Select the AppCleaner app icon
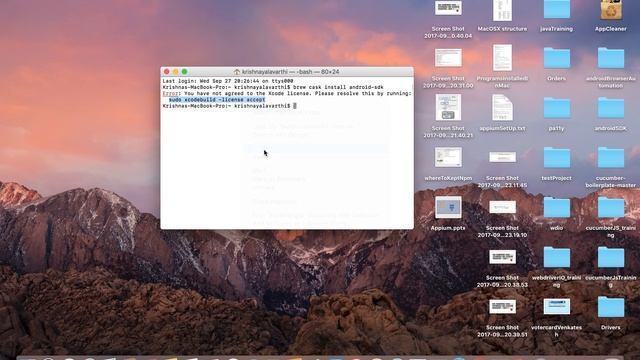The image size is (640, 360). [x=611, y=10]
